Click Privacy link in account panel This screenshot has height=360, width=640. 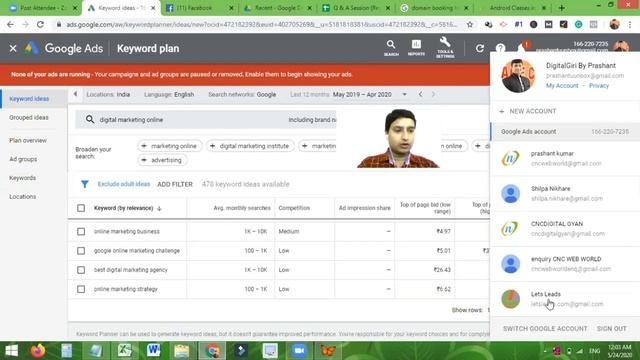pyautogui.click(x=599, y=86)
